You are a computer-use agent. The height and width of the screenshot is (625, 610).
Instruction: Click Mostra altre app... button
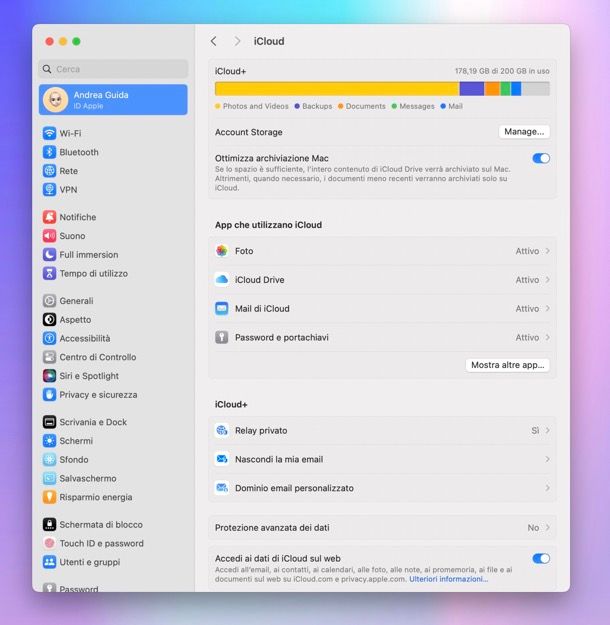(508, 365)
